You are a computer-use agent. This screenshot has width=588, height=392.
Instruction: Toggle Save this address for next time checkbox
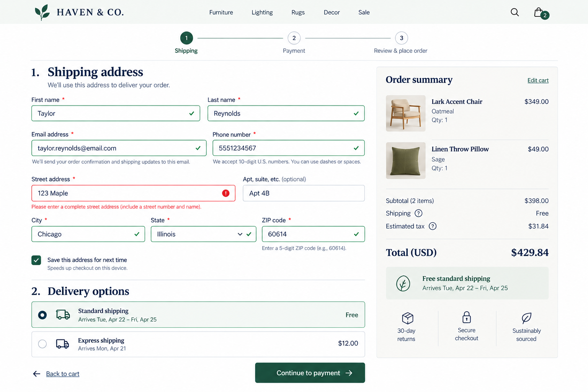(36, 260)
